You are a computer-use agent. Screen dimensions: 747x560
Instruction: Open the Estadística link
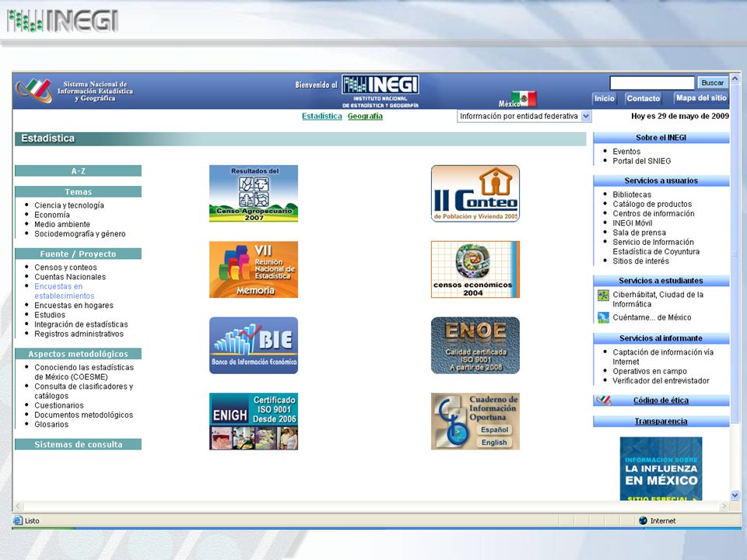click(x=322, y=116)
